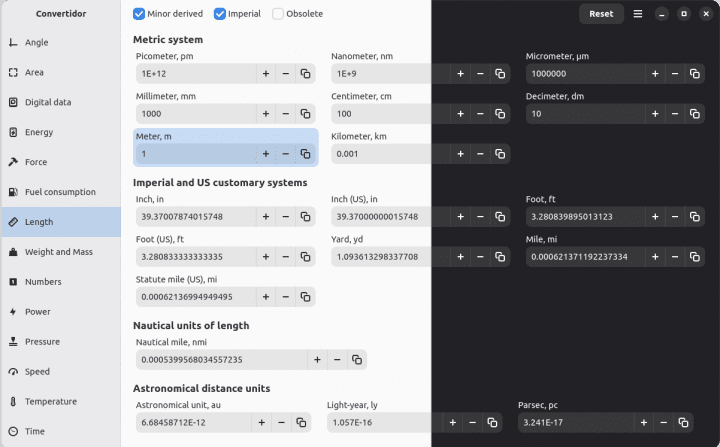Switch to the Temperature category
This screenshot has height=447, width=720.
click(x=50, y=401)
